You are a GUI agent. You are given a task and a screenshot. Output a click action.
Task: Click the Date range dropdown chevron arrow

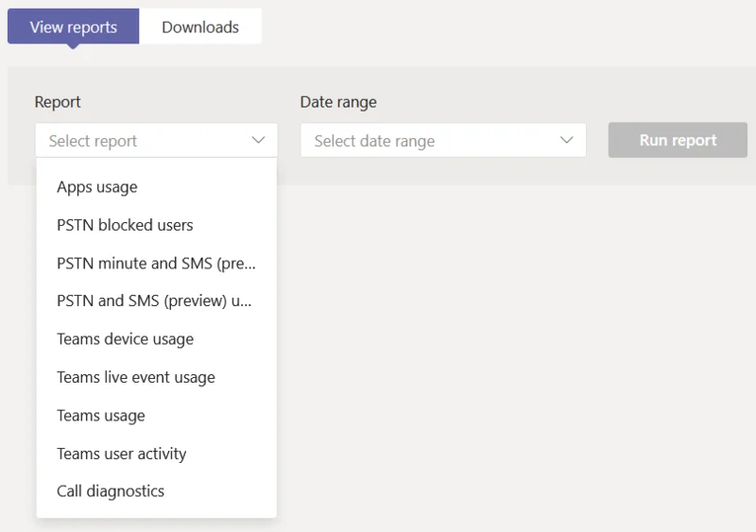(566, 141)
